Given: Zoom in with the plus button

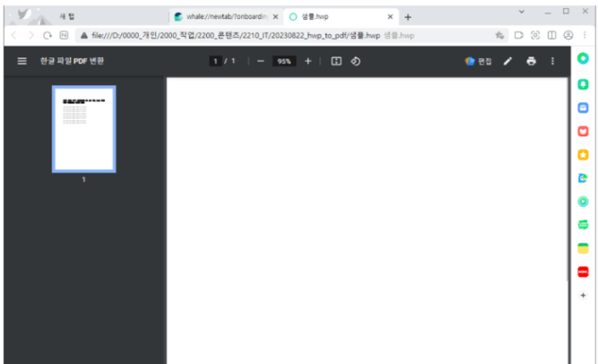Looking at the screenshot, I should (x=308, y=61).
